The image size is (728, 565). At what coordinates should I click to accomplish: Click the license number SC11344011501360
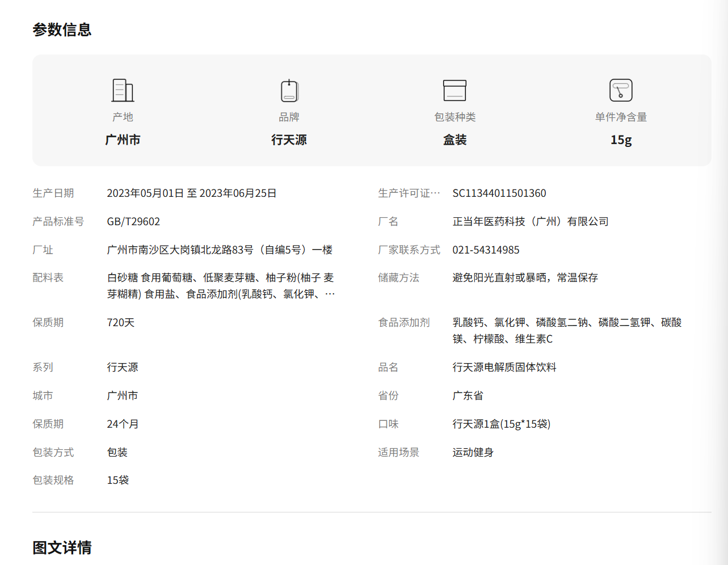(499, 193)
